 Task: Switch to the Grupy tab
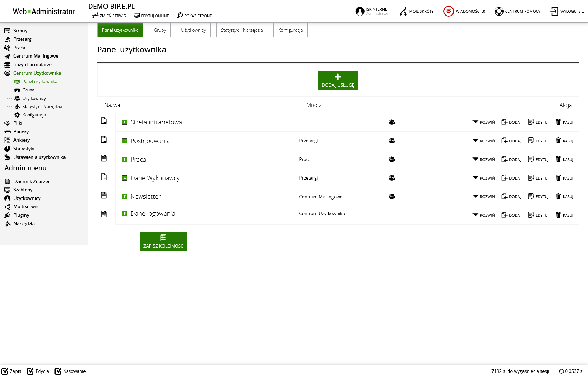tap(160, 30)
